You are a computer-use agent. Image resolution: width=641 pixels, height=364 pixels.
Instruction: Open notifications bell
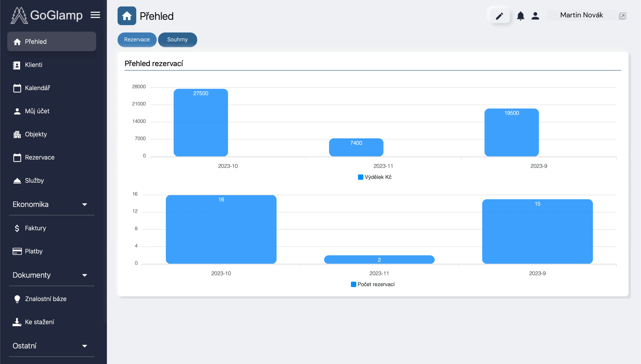pyautogui.click(x=521, y=16)
